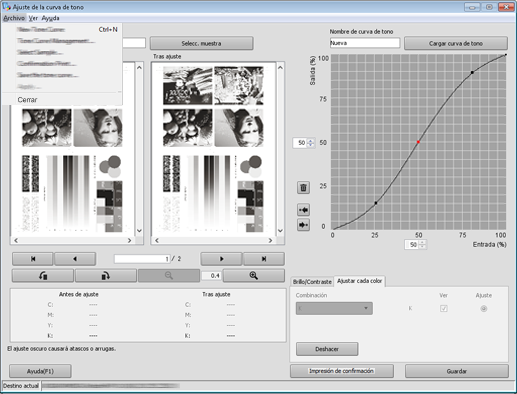Click the Cargar curva de tono button
This screenshot has width=517, height=394.
456,43
